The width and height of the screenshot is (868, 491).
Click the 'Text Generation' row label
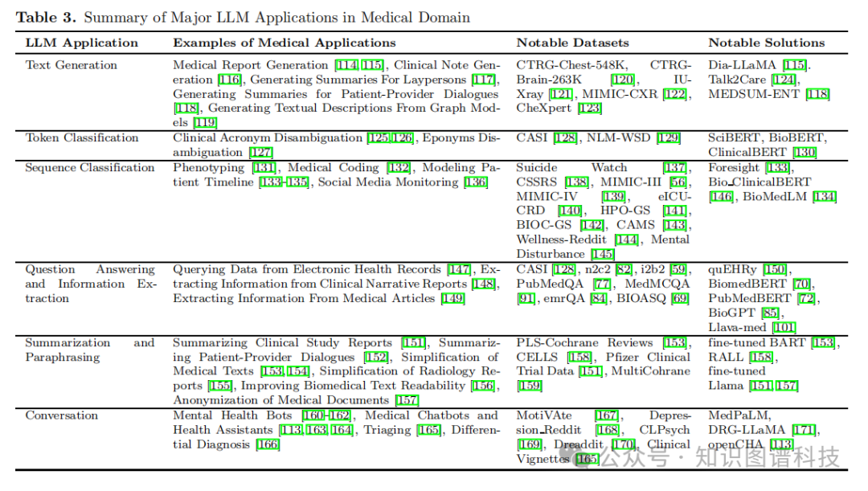click(x=72, y=65)
